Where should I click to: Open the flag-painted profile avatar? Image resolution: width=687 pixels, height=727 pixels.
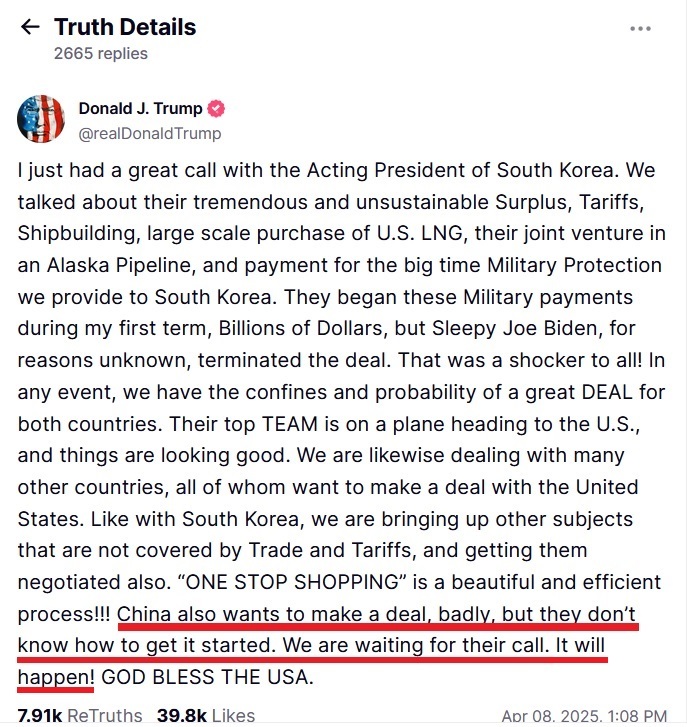coord(41,119)
